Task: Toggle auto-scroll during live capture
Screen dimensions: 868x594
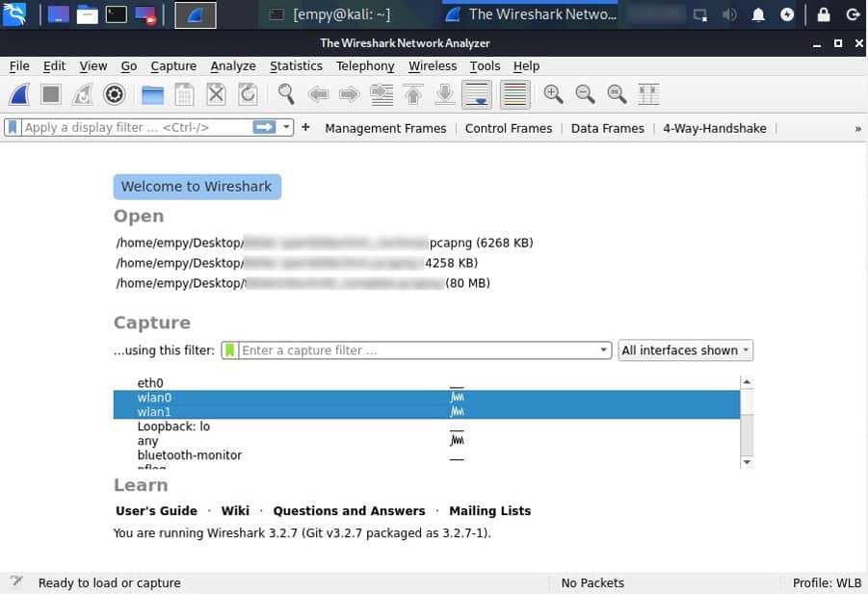Action: point(477,94)
